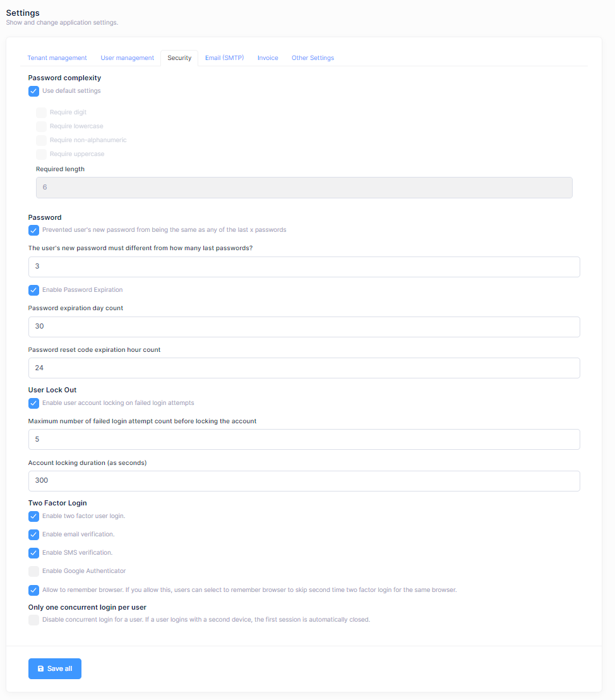
Task: Click the User Lock Out heading
Action: (52, 390)
